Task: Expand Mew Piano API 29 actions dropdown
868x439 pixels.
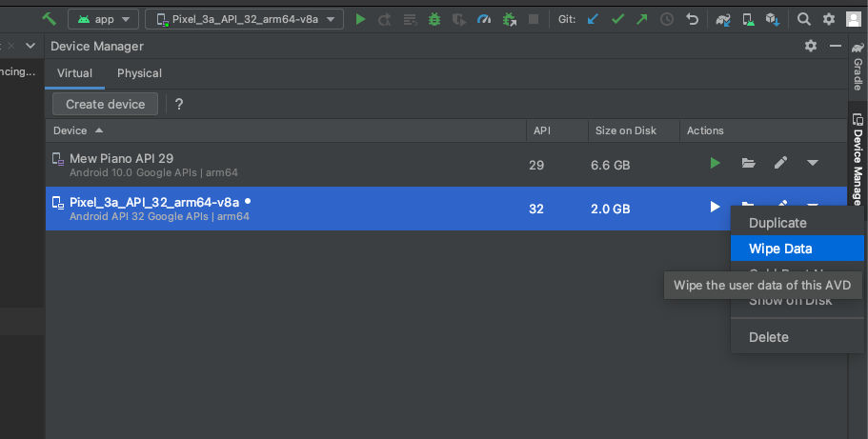Action: click(x=813, y=163)
